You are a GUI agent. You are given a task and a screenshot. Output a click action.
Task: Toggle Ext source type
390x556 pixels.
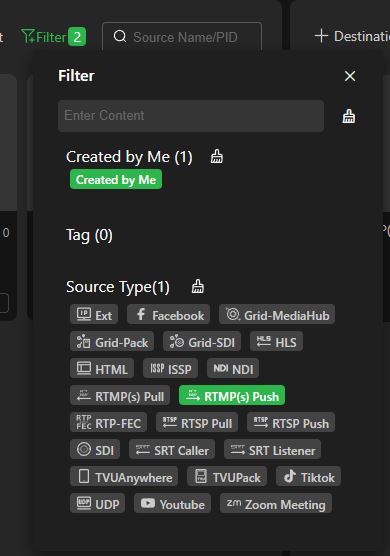[x=94, y=315]
